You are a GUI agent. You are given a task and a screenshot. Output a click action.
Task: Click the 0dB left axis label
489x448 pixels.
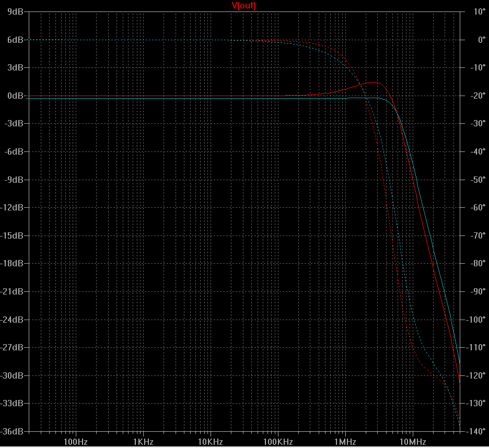[x=15, y=96]
